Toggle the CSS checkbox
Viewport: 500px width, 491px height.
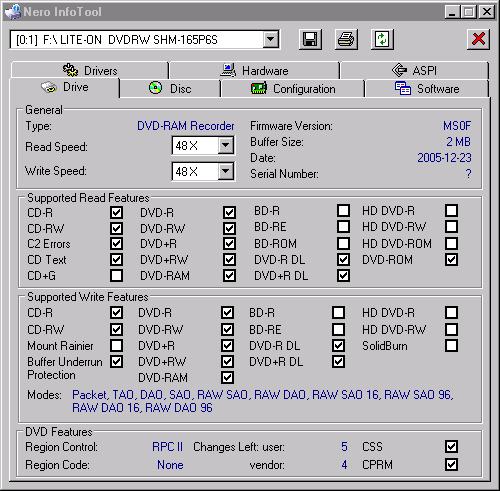point(451,447)
